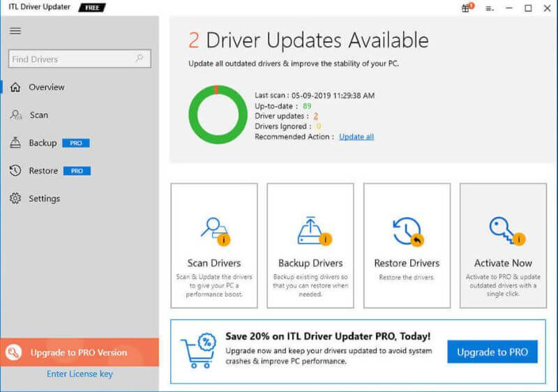
Task: Open the Backup Drivers card title
Action: pos(310,263)
